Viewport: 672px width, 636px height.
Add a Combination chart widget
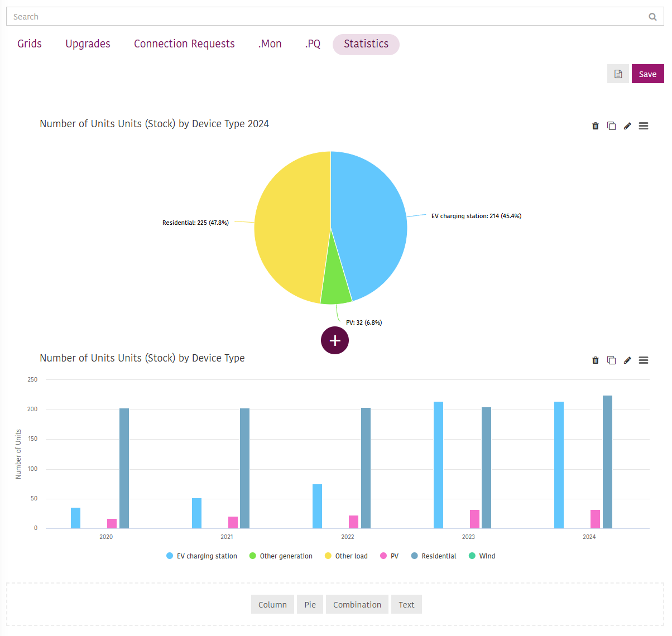(357, 605)
